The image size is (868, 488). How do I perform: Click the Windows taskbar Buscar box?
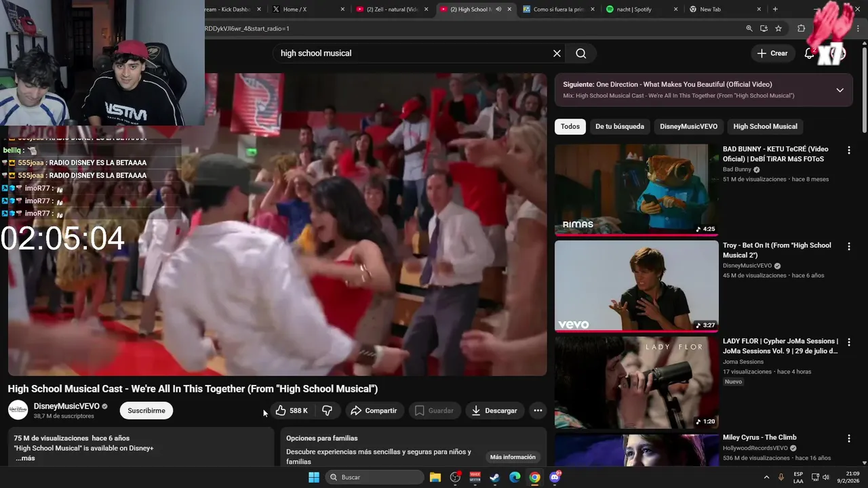(x=374, y=477)
